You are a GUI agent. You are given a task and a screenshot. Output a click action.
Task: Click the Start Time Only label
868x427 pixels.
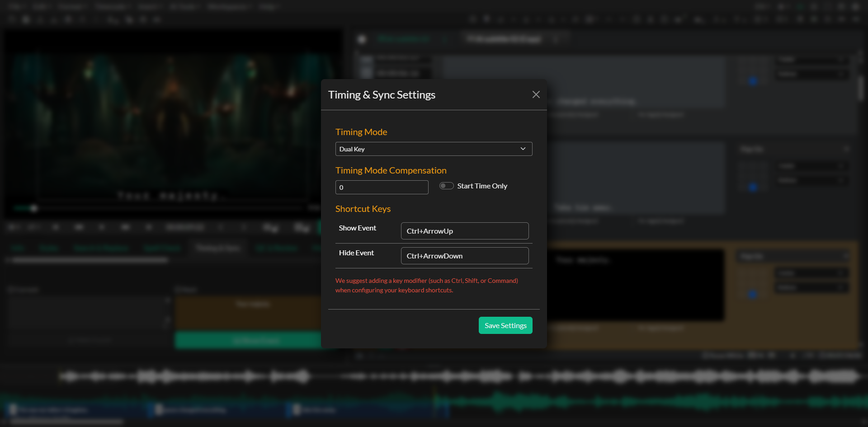pos(482,186)
